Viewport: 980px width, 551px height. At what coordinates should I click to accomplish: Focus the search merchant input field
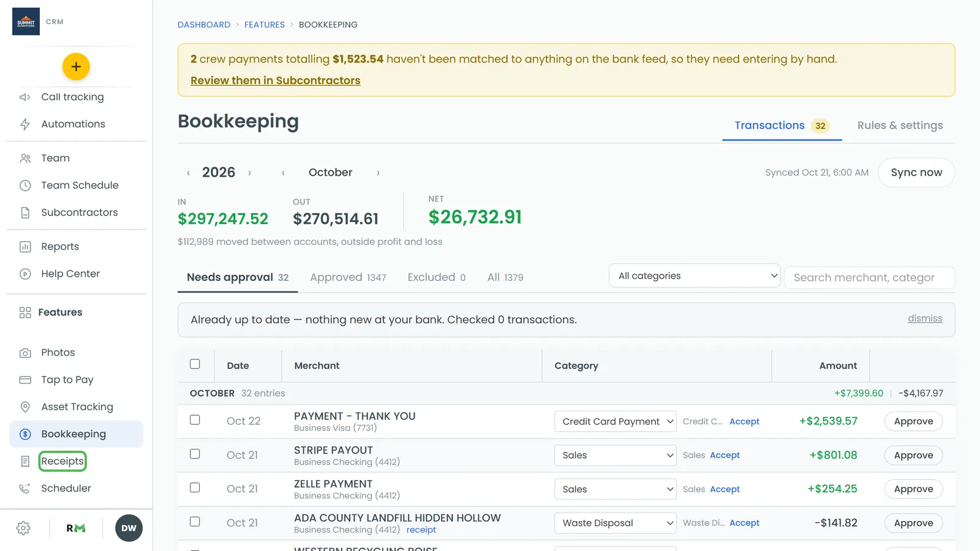click(869, 277)
